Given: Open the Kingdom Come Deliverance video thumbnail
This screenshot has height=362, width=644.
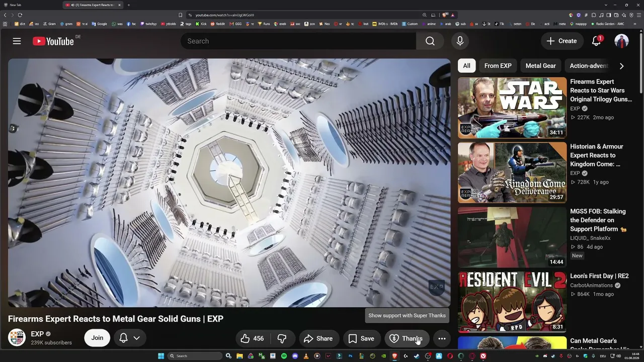Looking at the screenshot, I should tap(512, 172).
